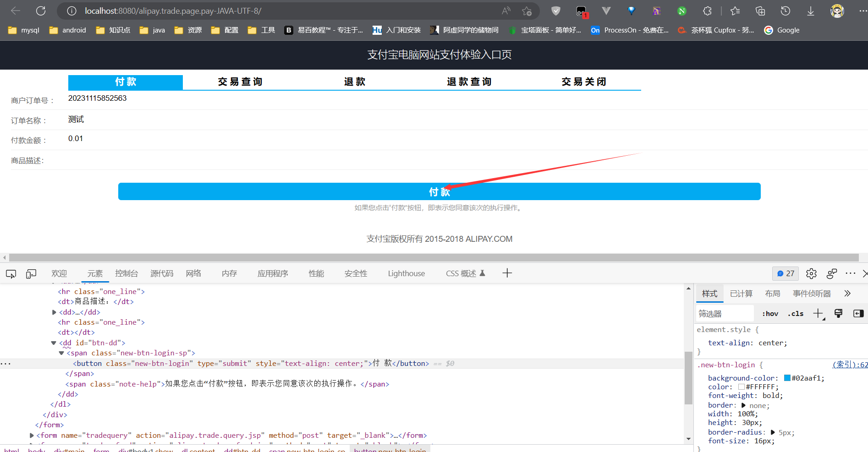Collapse the dd id="btn-dd" node
The height and width of the screenshot is (452, 868).
54,343
